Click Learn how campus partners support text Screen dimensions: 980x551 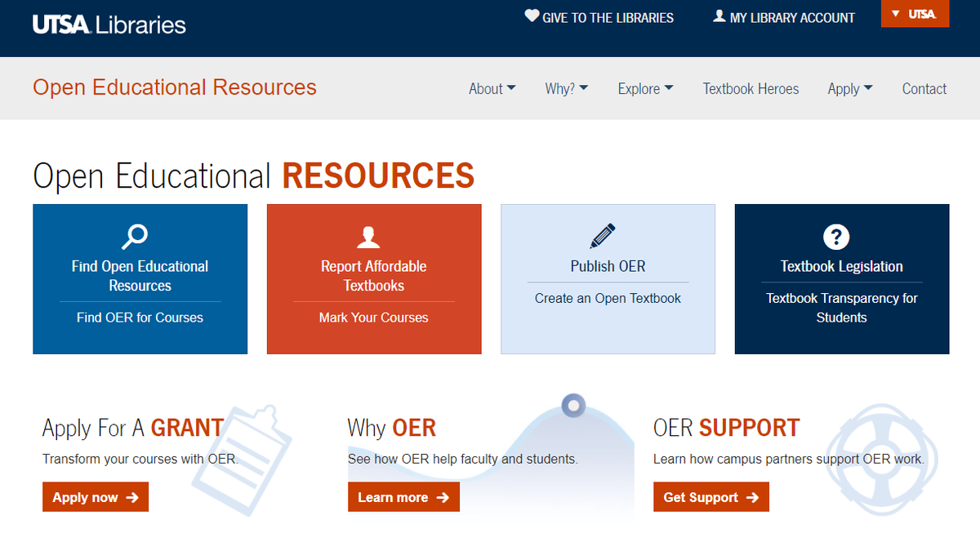tap(789, 459)
